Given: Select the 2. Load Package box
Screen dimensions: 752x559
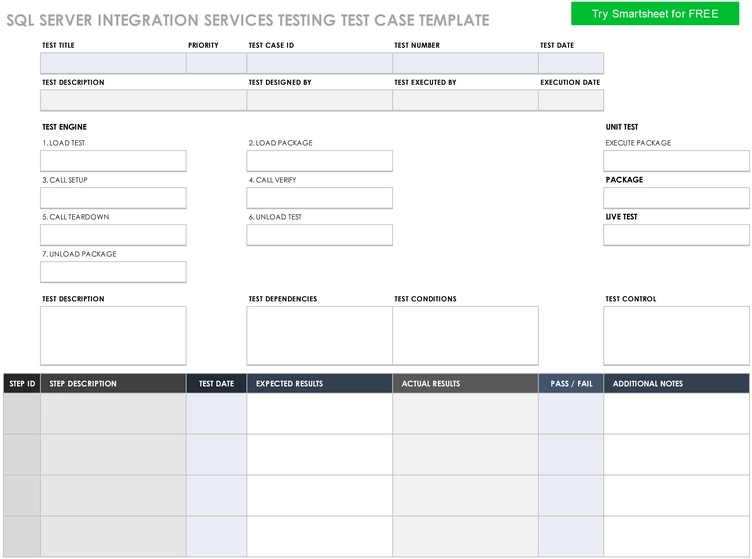Looking at the screenshot, I should click(319, 161).
